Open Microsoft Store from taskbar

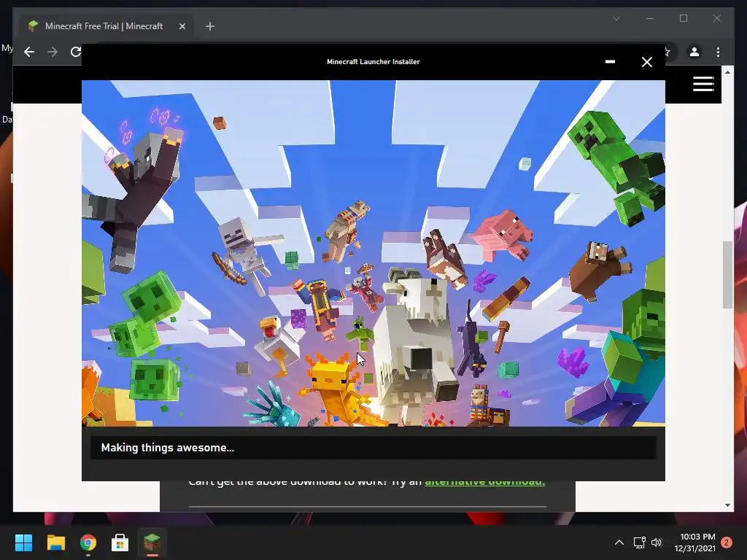[x=120, y=542]
